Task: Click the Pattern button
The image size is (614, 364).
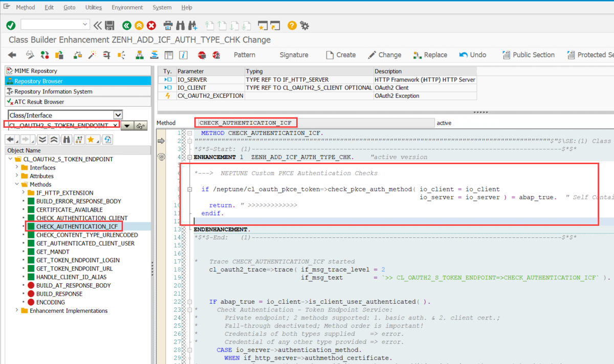Action: pos(244,55)
